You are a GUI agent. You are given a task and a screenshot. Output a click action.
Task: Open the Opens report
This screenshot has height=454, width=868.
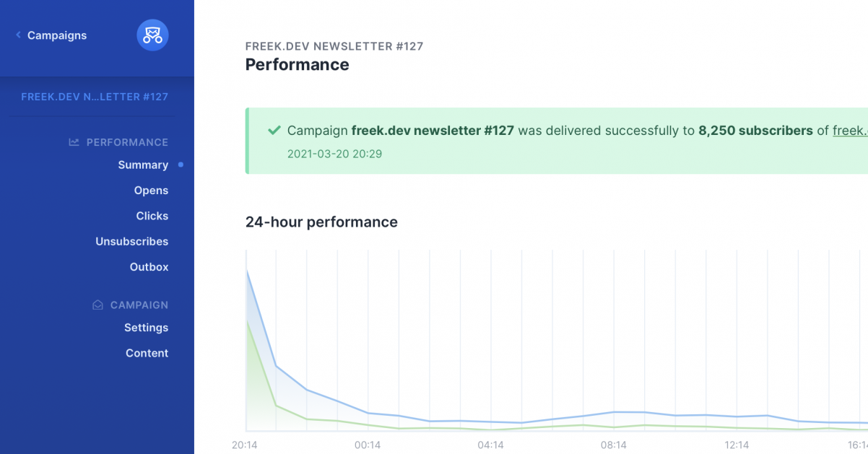151,191
